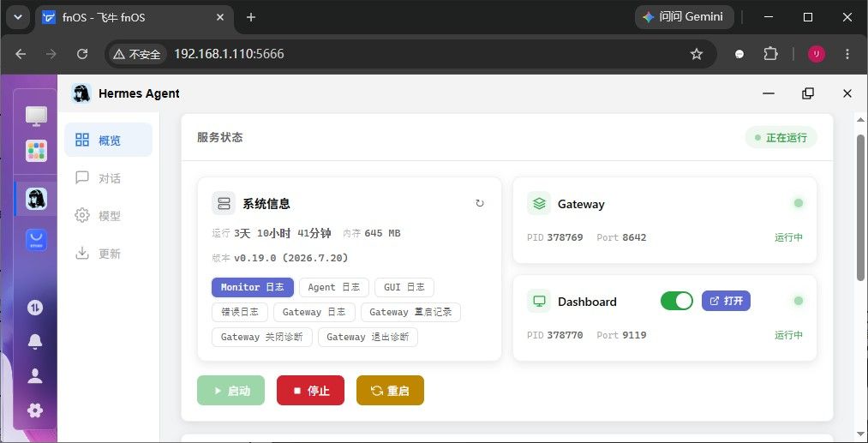Click the 正在运行 status badge
Image resolution: width=868 pixels, height=443 pixels.
coord(781,137)
